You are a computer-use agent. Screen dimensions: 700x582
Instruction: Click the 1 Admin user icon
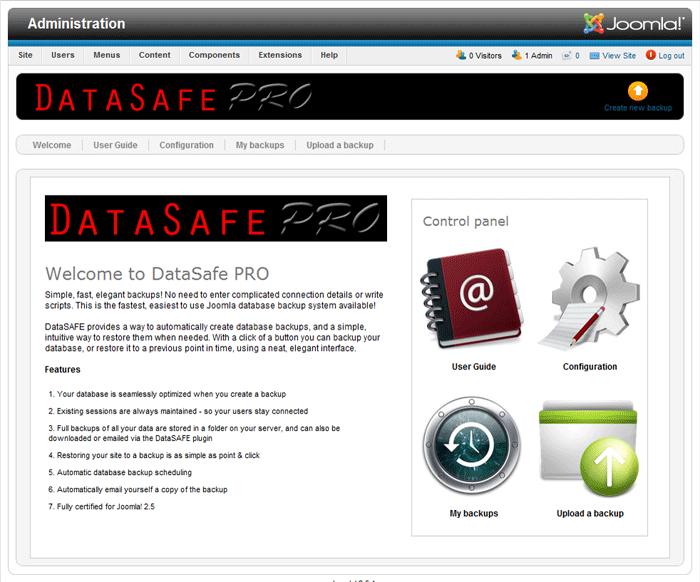pyautogui.click(x=517, y=55)
